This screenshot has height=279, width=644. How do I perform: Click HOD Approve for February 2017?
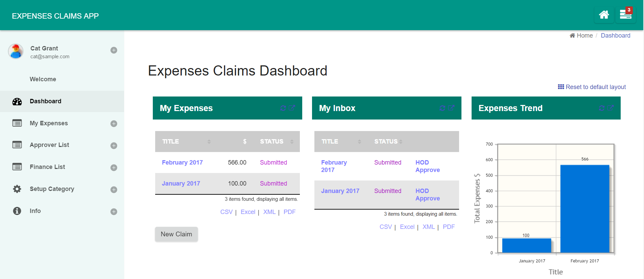[427, 166]
